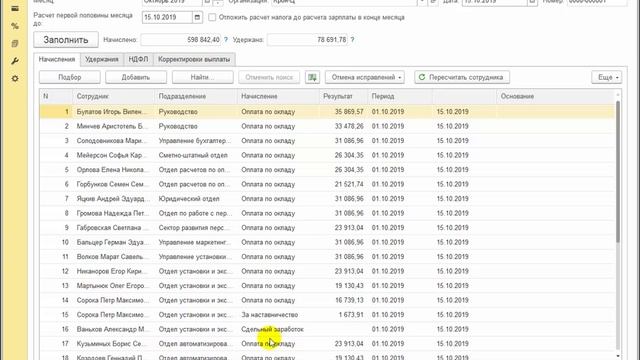Select row of Габровская Светлана
The image size is (640, 360).
click(327, 228)
